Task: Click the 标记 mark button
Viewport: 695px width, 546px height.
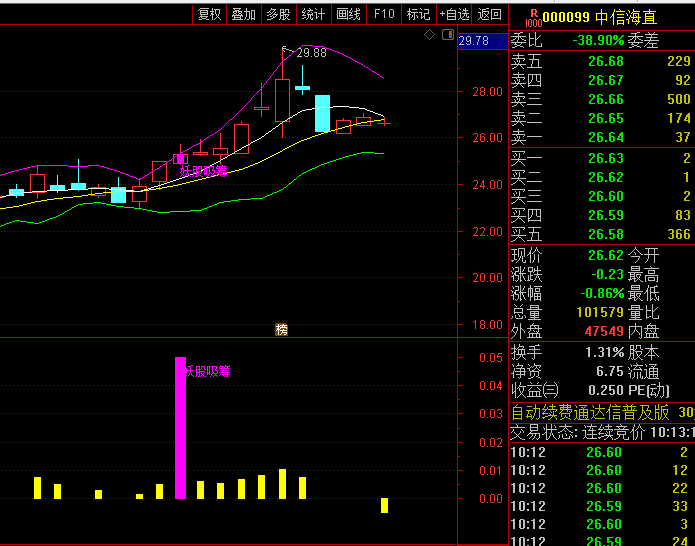Action: pos(419,14)
